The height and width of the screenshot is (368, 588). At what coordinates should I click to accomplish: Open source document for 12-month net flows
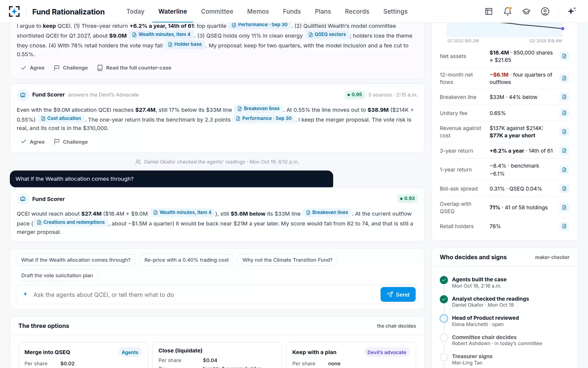click(564, 78)
